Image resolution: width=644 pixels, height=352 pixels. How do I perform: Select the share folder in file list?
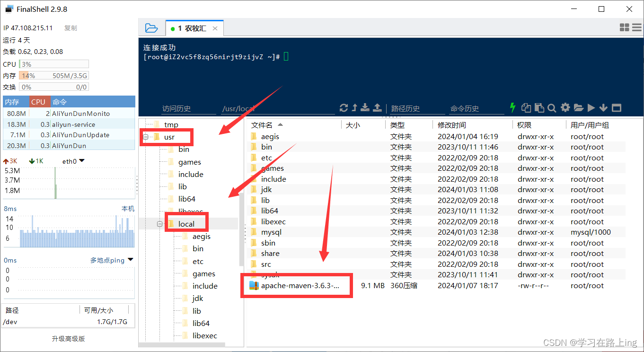pos(436,254)
